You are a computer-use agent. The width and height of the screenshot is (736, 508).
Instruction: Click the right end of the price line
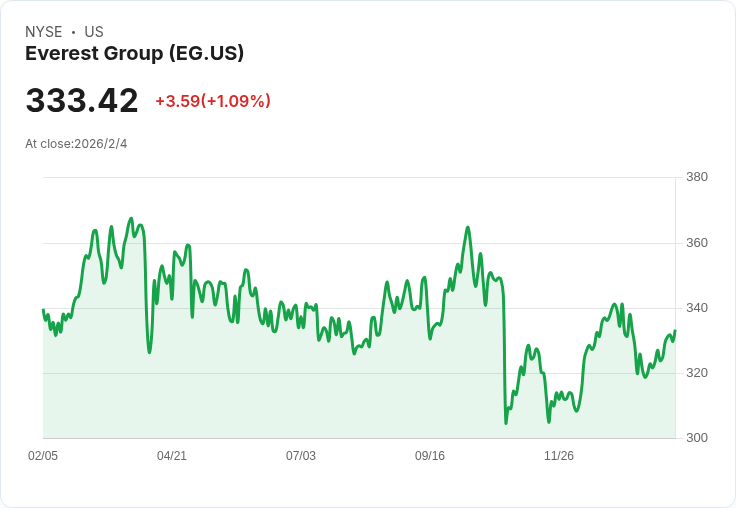[675, 331]
